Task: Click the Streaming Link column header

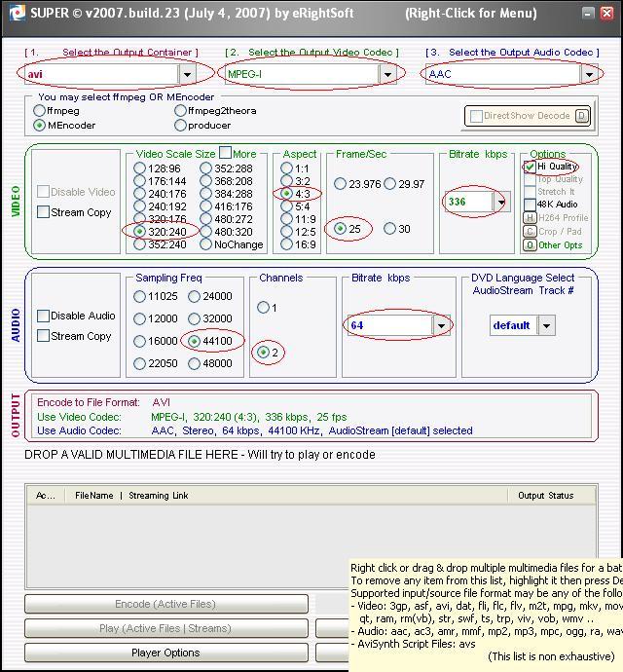Action: click(159, 496)
